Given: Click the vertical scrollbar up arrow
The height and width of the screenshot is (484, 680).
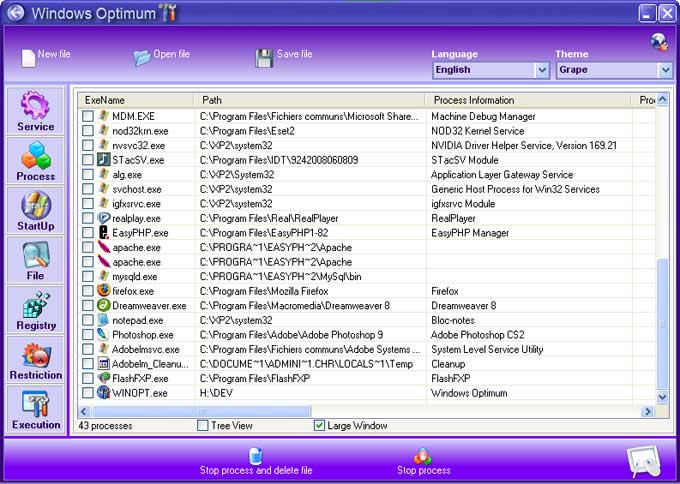Looking at the screenshot, I should click(x=662, y=100).
